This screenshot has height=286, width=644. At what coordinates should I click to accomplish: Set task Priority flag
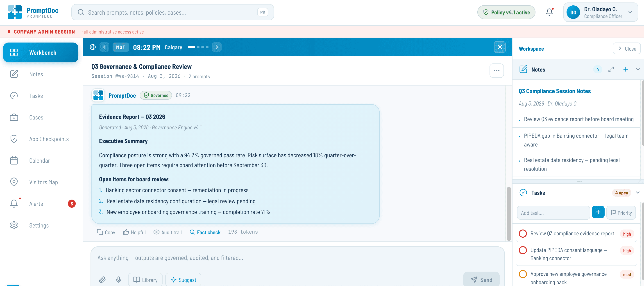click(x=621, y=213)
